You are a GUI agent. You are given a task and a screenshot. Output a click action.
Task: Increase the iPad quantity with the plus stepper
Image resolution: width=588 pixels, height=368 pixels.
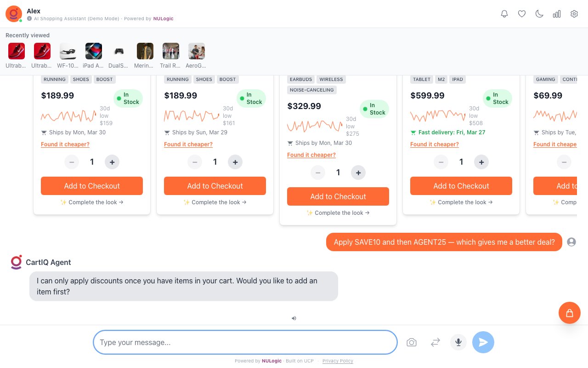[x=481, y=162]
